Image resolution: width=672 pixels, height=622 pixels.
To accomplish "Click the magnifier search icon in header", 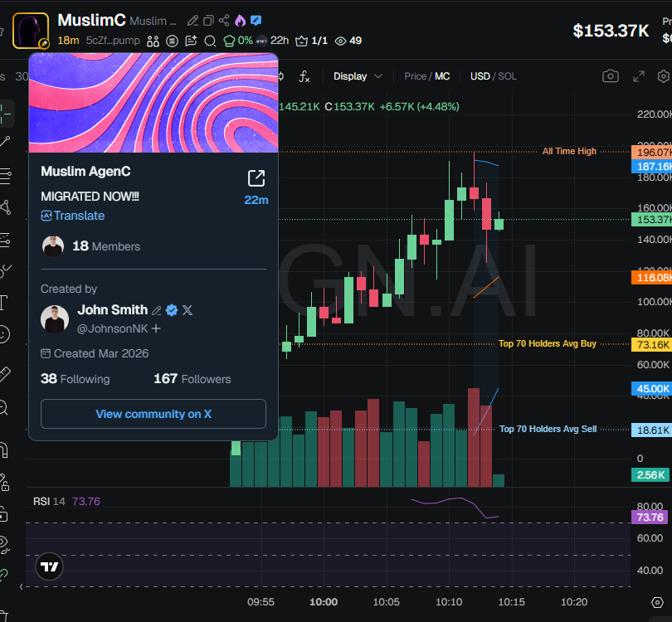I will [x=210, y=41].
